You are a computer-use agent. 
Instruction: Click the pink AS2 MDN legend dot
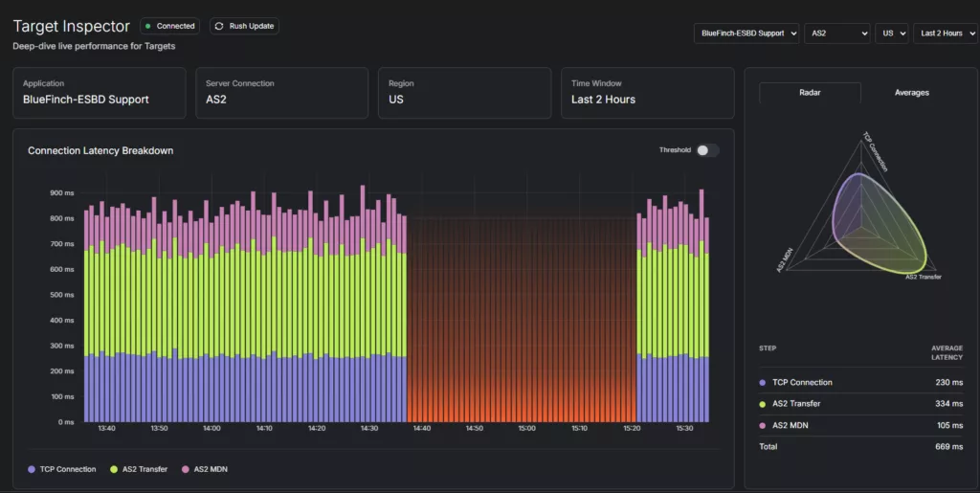186,469
